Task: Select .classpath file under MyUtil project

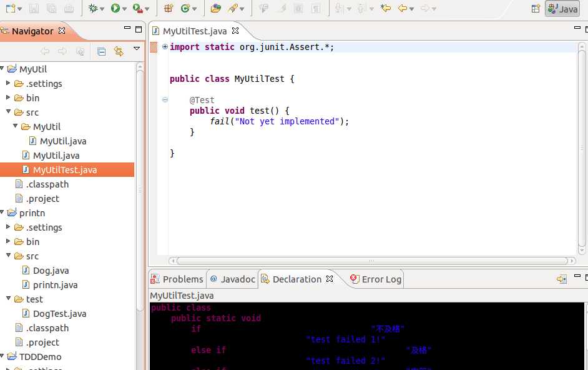Action: [x=47, y=184]
